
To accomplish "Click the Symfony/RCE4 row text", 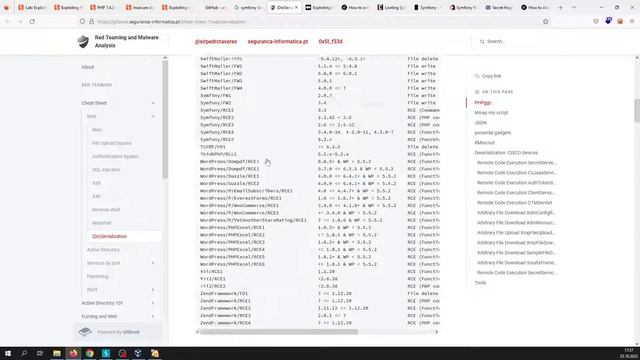I will pyautogui.click(x=217, y=132).
